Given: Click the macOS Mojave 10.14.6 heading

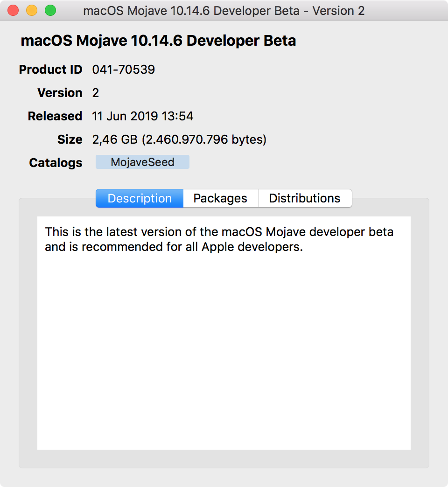Looking at the screenshot, I should tap(158, 41).
